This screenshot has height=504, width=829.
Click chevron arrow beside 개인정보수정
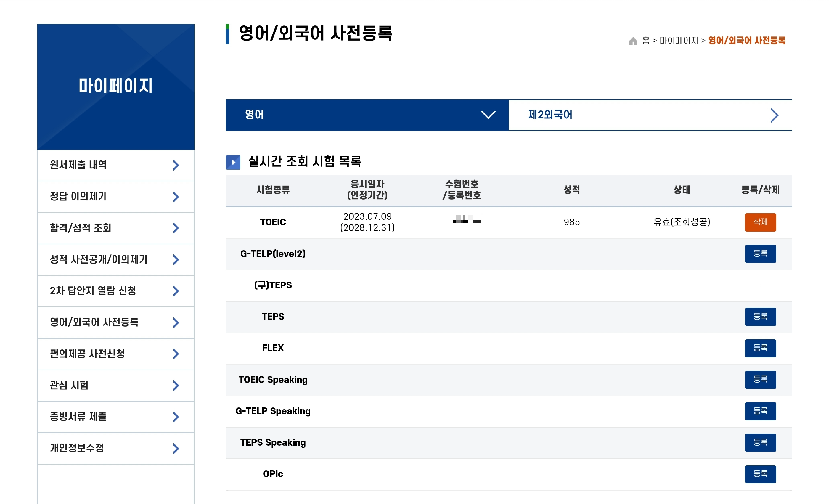pos(176,449)
